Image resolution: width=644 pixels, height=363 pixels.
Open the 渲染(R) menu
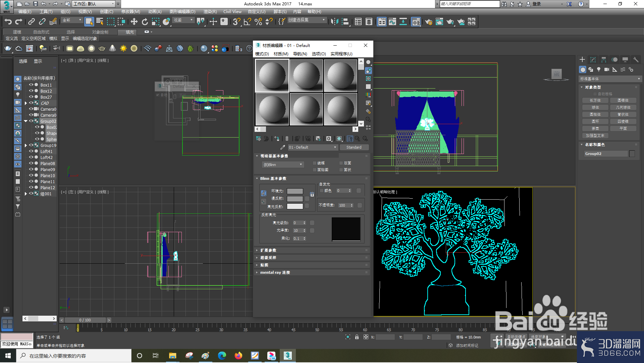point(210,11)
